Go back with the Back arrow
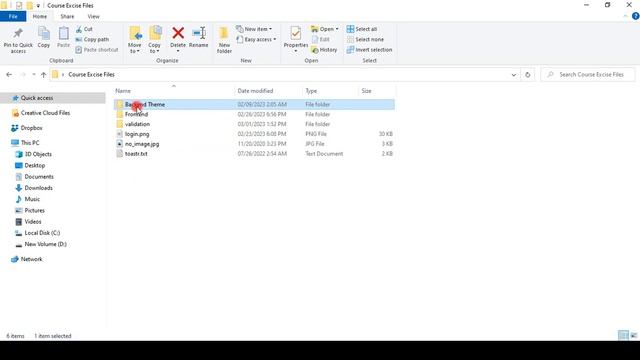The height and width of the screenshot is (360, 640). click(9, 75)
